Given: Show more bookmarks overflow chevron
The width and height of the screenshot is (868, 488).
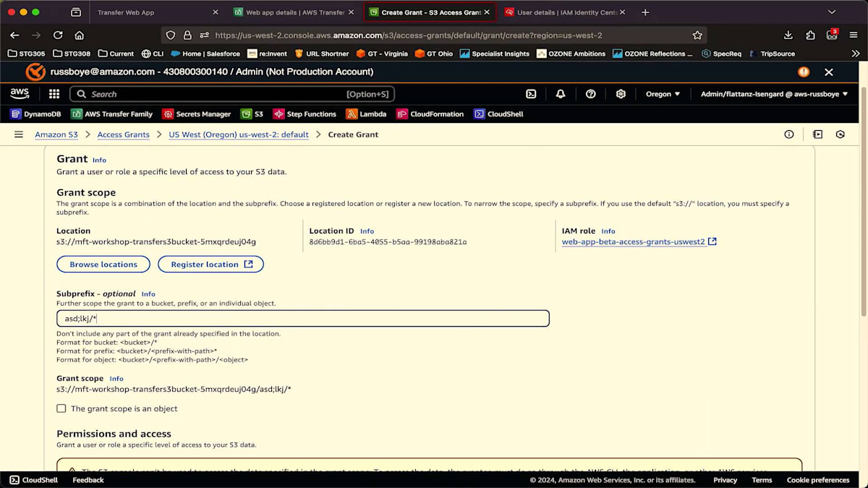Looking at the screenshot, I should pos(856,53).
